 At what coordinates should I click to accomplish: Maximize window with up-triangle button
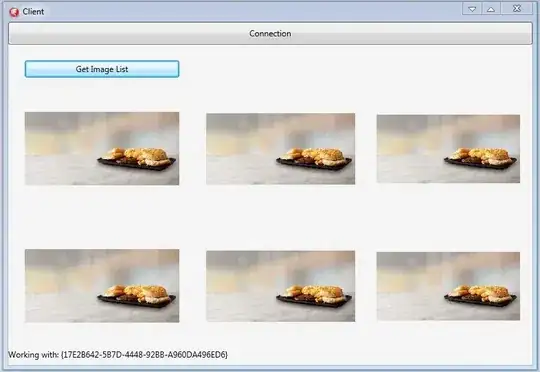coord(491,9)
